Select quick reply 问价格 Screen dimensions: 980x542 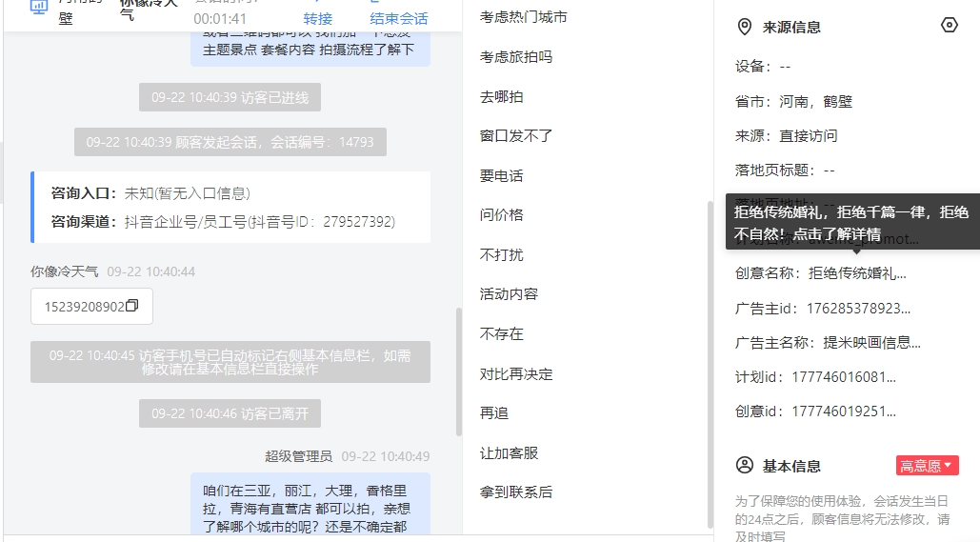(501, 215)
